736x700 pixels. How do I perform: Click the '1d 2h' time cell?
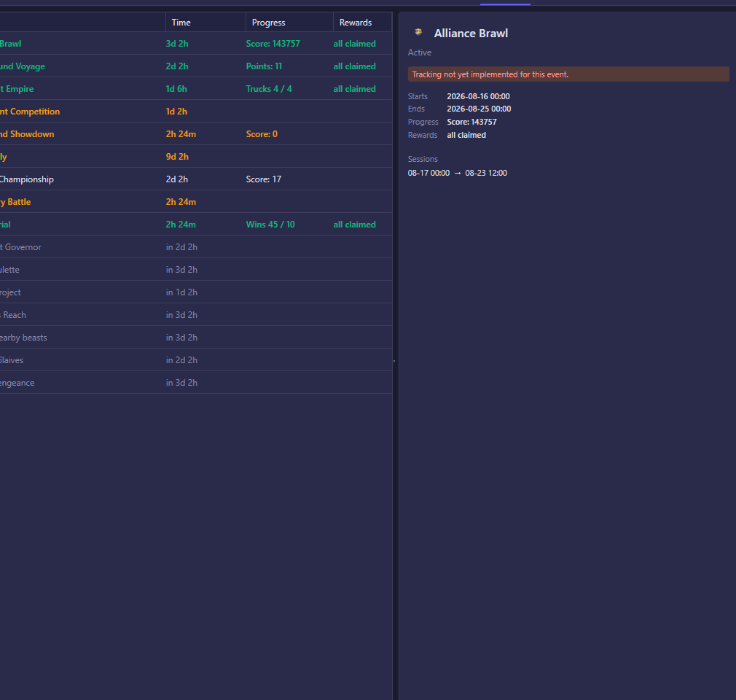pos(176,111)
